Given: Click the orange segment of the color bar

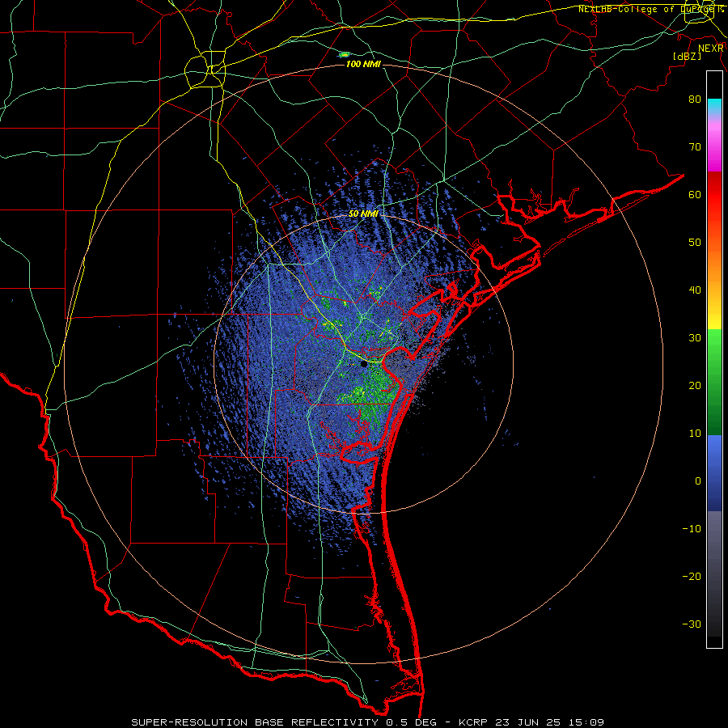Looking at the screenshot, I should tap(714, 260).
